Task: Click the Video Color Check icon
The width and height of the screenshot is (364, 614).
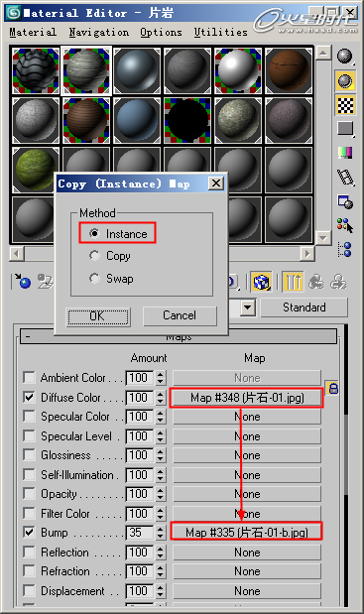Action: tap(345, 153)
